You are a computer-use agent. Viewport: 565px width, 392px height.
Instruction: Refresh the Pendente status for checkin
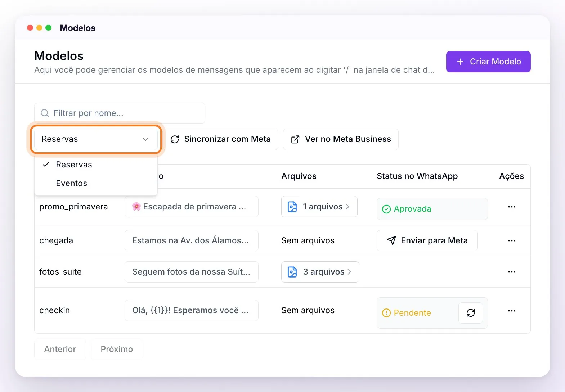tap(470, 313)
